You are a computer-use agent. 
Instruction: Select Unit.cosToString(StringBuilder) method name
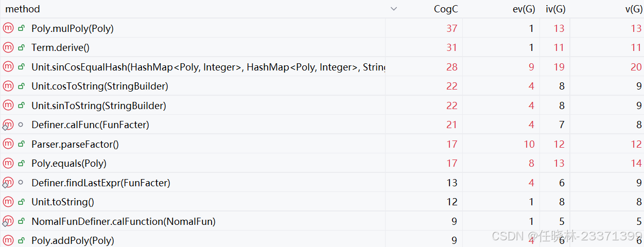coord(100,86)
